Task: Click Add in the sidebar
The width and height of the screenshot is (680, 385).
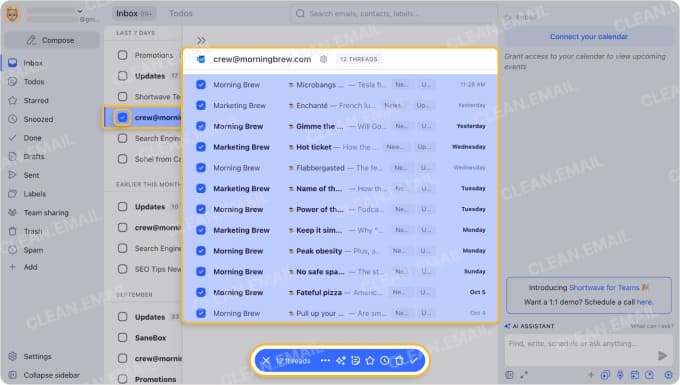Action: 30,267
